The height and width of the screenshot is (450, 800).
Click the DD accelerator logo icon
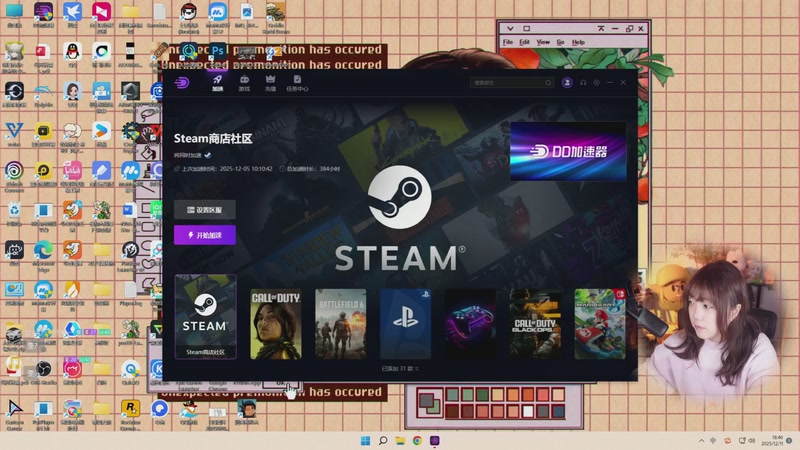pos(182,82)
